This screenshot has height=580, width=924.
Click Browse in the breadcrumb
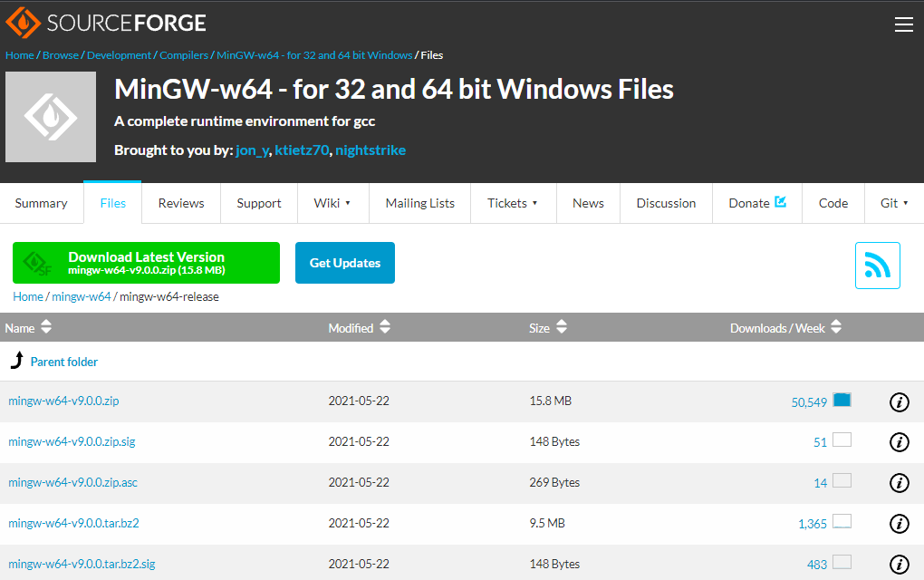pyautogui.click(x=60, y=54)
